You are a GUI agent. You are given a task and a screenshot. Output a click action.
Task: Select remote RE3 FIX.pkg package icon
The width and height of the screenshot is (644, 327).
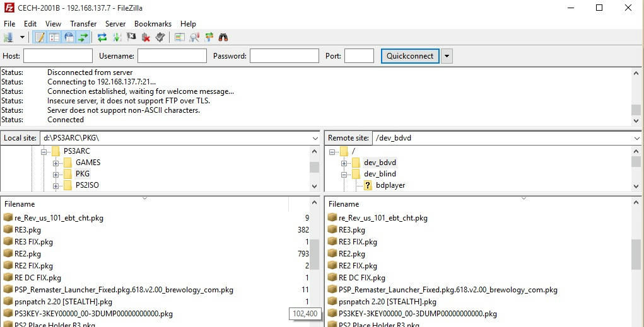(x=332, y=241)
